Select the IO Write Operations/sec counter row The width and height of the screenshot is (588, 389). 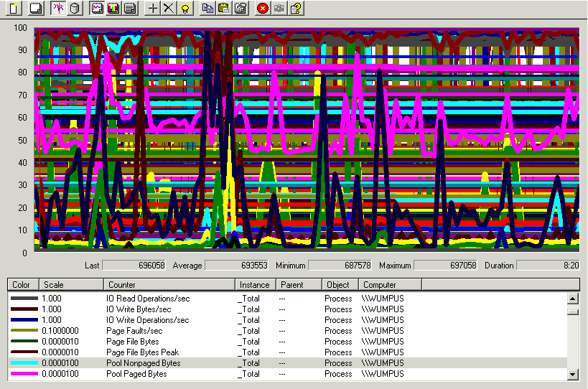[x=287, y=320]
